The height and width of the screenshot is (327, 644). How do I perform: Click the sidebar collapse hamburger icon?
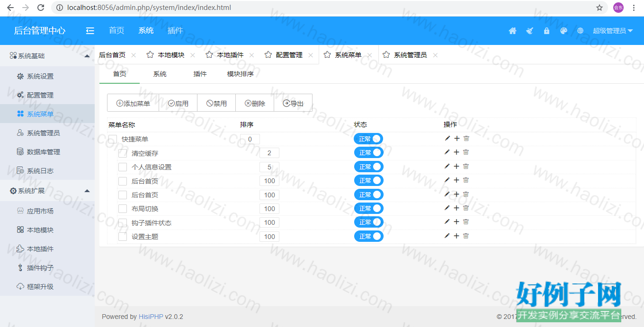(x=90, y=31)
